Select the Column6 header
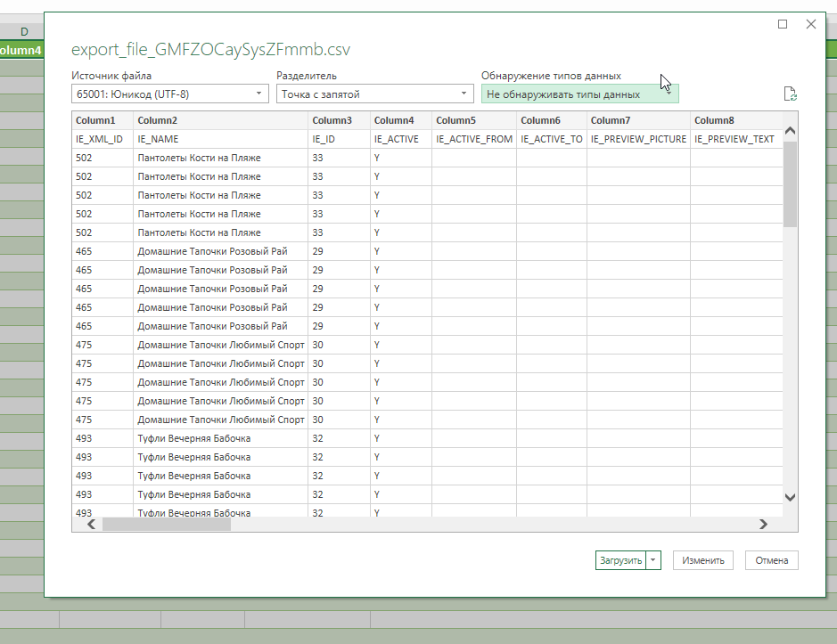 pyautogui.click(x=552, y=120)
